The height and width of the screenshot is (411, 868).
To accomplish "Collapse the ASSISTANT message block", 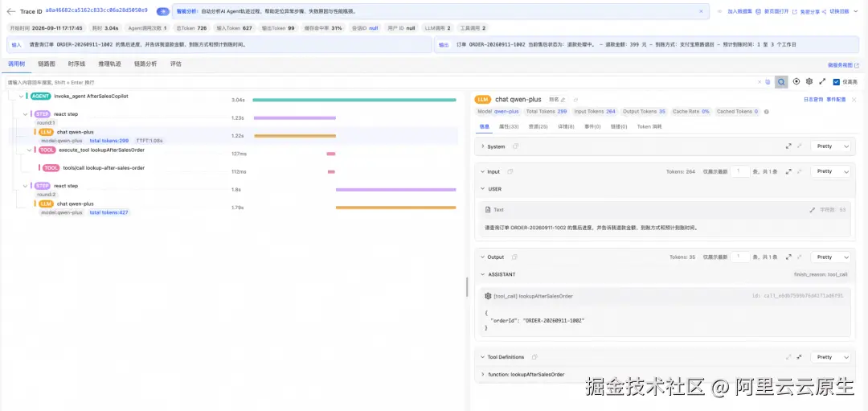I will tap(482, 274).
